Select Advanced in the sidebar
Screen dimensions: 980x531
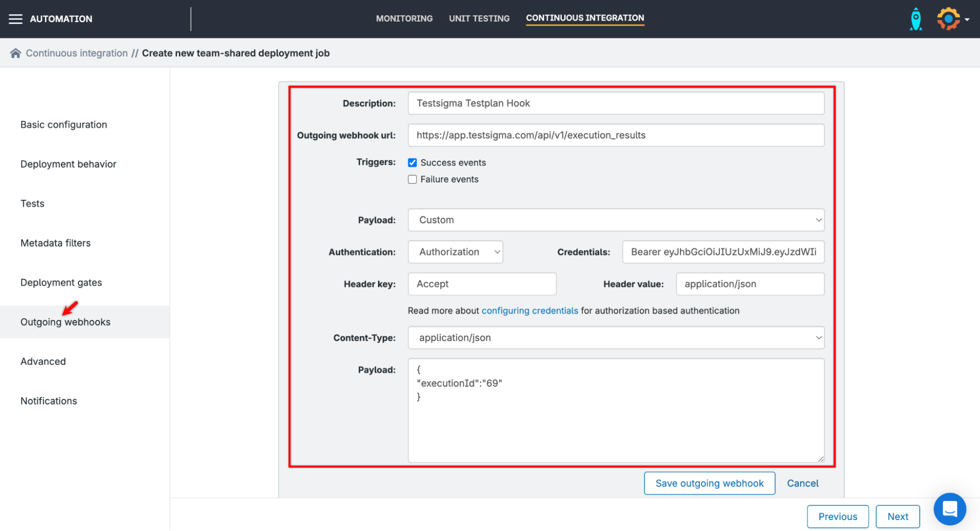pos(43,361)
